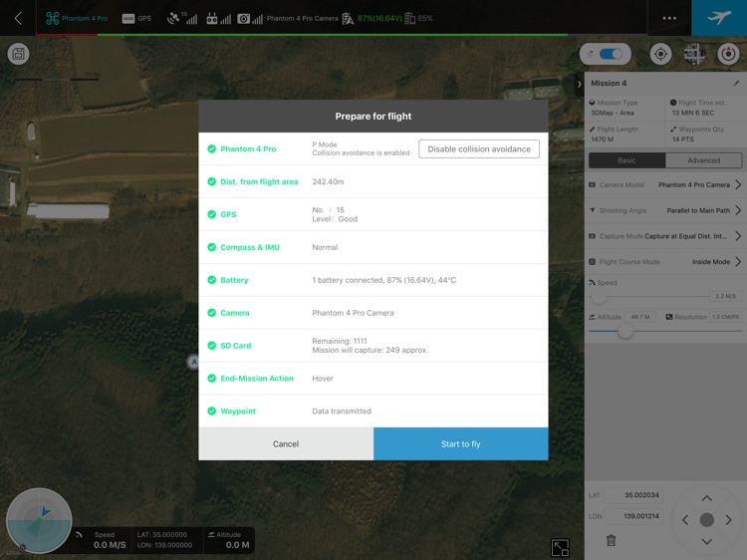
Task: Tap the Flight Length 1470 M value
Action: (603, 140)
